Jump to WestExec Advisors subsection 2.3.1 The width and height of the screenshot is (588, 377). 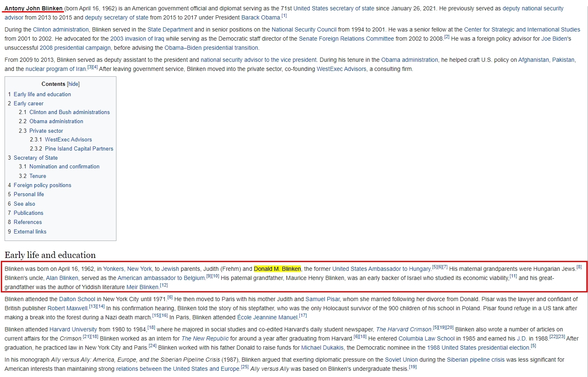pyautogui.click(x=68, y=139)
